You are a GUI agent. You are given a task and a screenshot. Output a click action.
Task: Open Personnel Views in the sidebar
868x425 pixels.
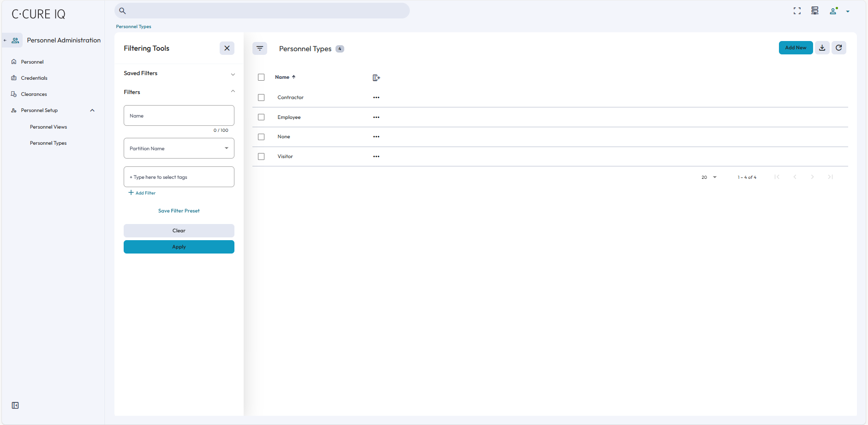(x=48, y=127)
